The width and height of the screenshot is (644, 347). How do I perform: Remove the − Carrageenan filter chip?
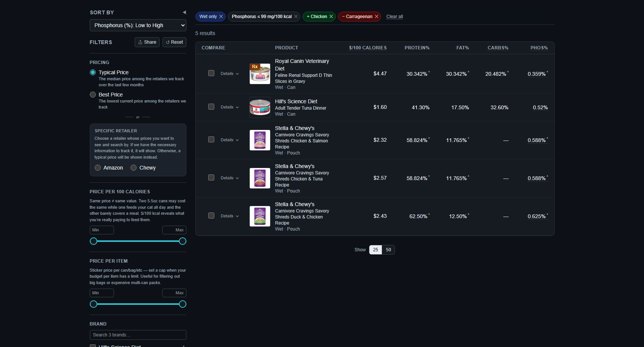377,17
